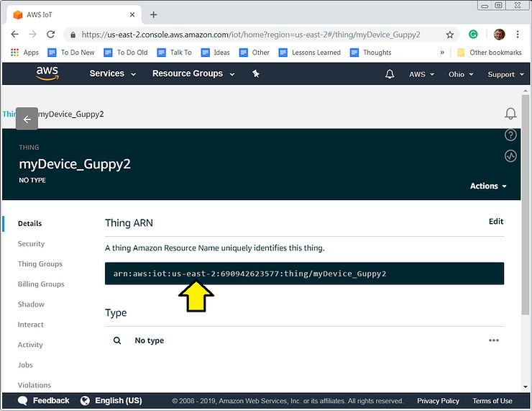Select the Shadow sidebar tab

click(31, 304)
